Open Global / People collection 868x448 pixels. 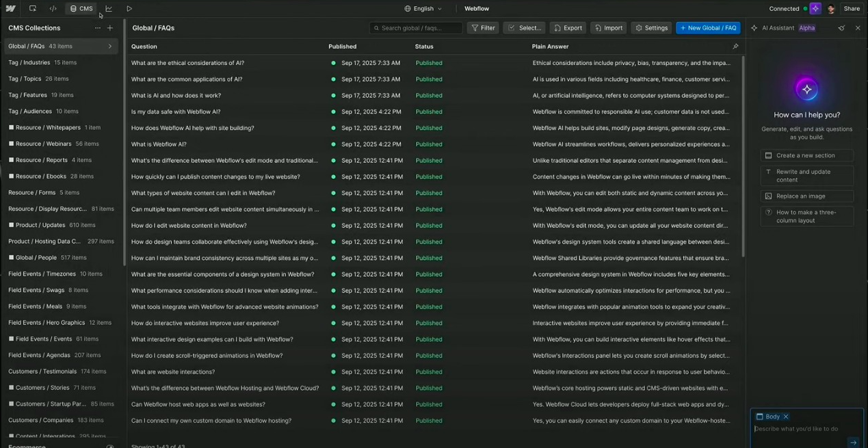pos(61,258)
